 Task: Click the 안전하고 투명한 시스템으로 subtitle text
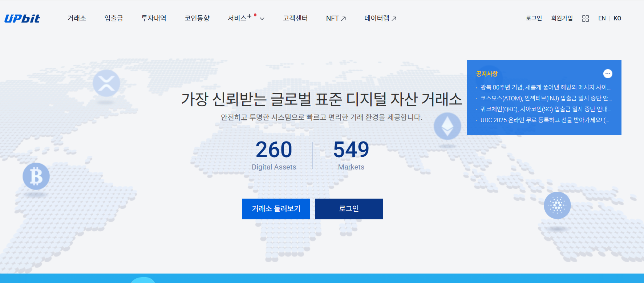[321, 117]
